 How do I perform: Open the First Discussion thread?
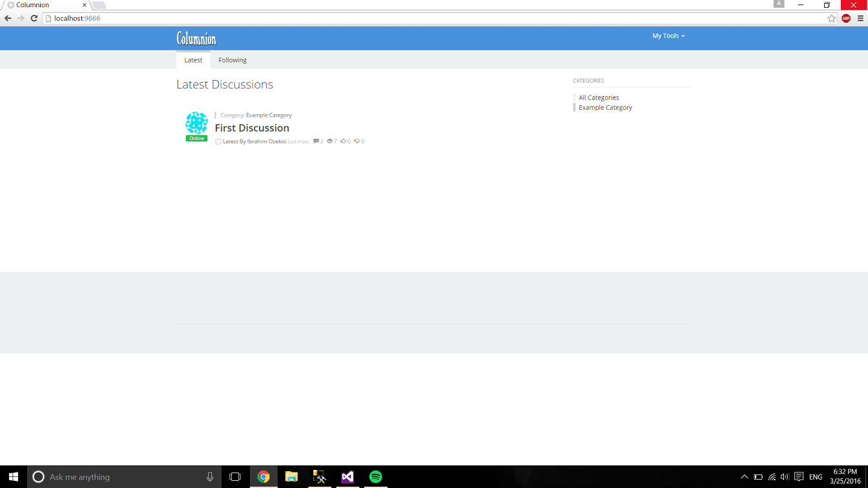click(x=252, y=128)
